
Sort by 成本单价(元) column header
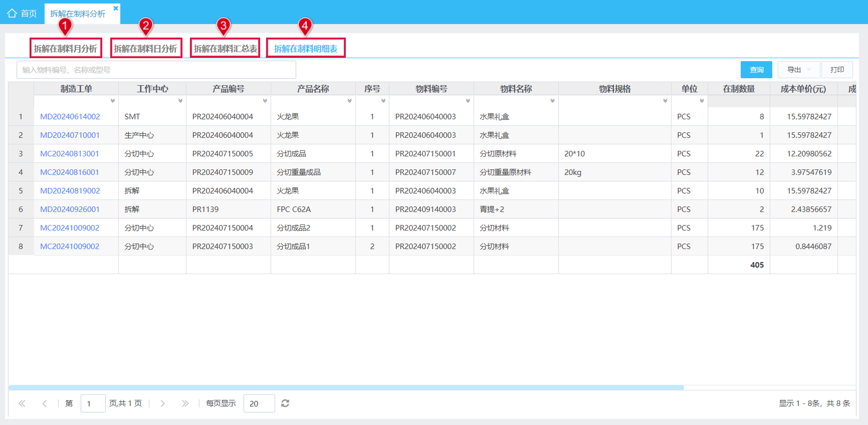803,89
